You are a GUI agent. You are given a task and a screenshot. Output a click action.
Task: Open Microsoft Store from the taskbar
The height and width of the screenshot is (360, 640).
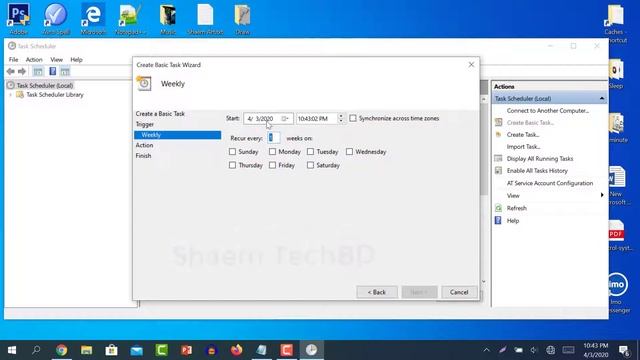pos(111,350)
